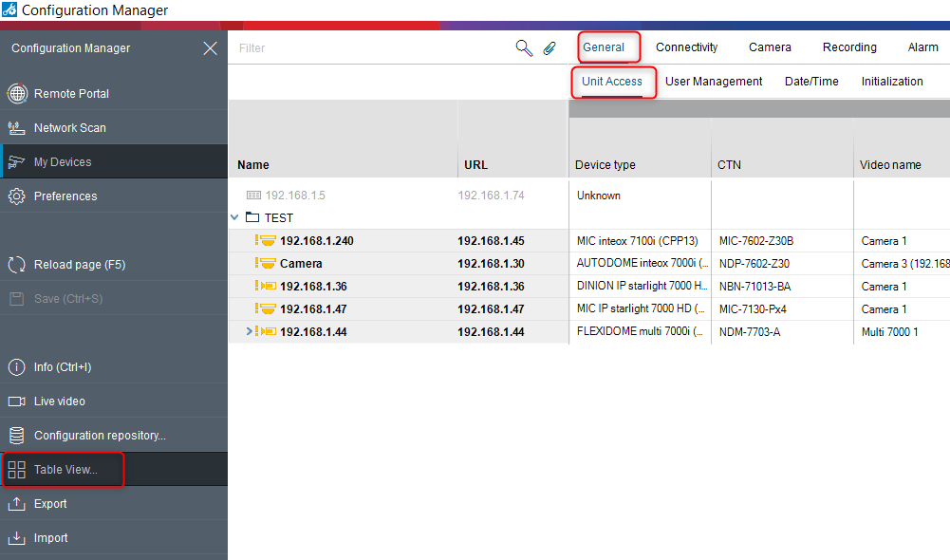Screen dimensions: 950x560
Task: Open the Date/Time sub-tab
Action: [x=811, y=82]
